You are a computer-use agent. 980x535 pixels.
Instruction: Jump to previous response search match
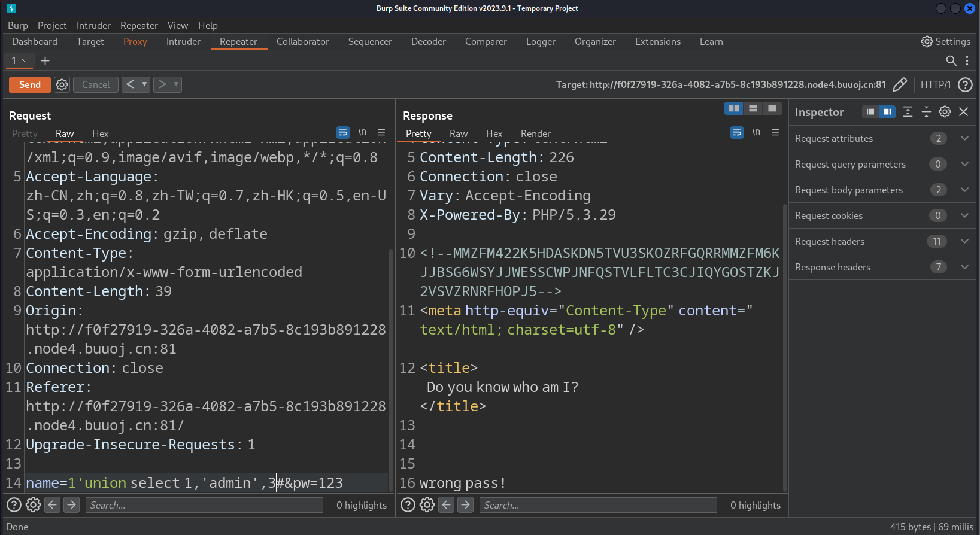pos(447,505)
